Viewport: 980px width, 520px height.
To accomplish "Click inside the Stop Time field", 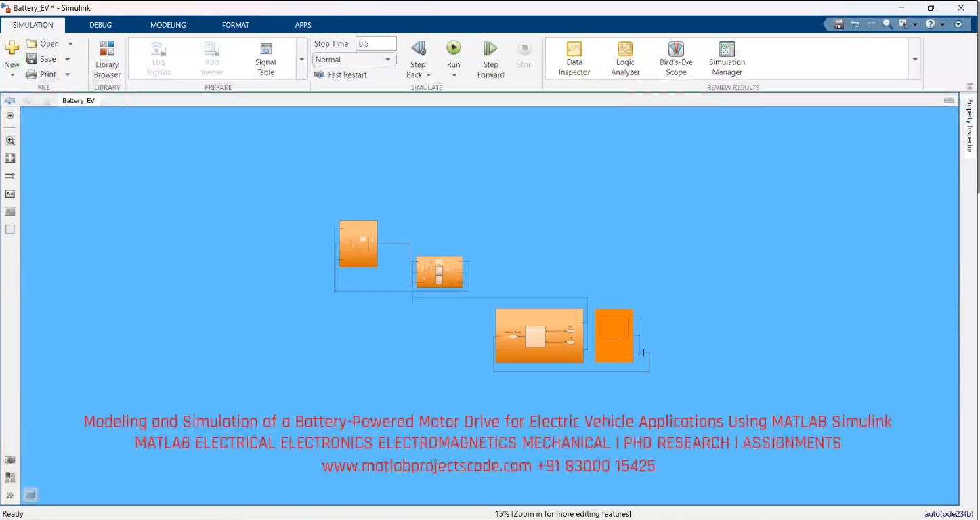I will click(376, 43).
